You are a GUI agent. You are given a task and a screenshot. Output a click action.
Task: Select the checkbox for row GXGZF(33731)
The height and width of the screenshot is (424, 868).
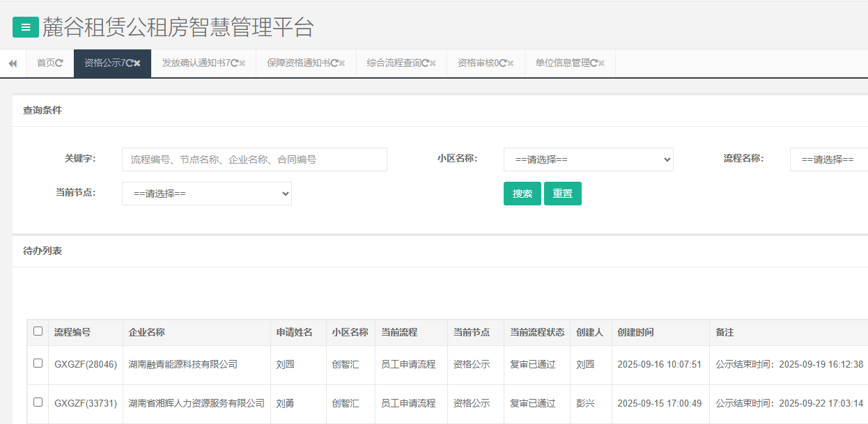(38, 402)
